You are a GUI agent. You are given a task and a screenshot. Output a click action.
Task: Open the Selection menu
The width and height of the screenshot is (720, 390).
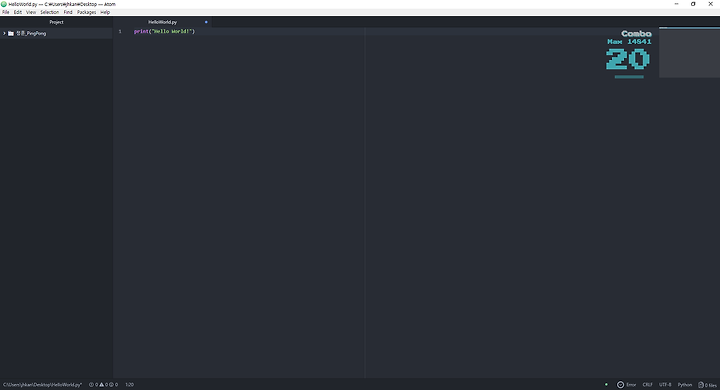(49, 12)
